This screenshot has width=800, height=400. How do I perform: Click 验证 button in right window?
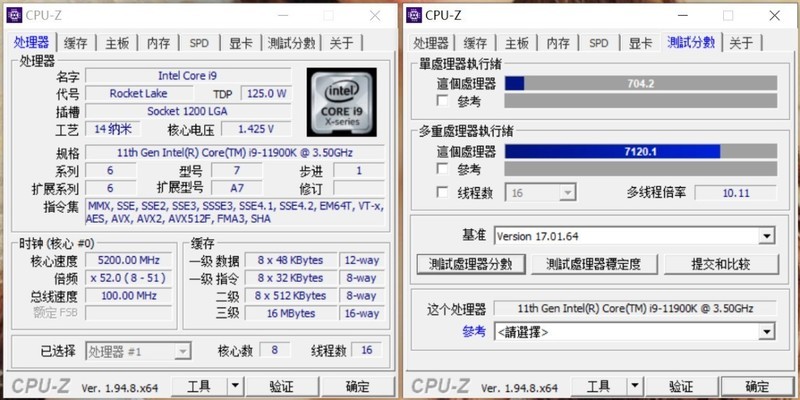click(x=681, y=386)
